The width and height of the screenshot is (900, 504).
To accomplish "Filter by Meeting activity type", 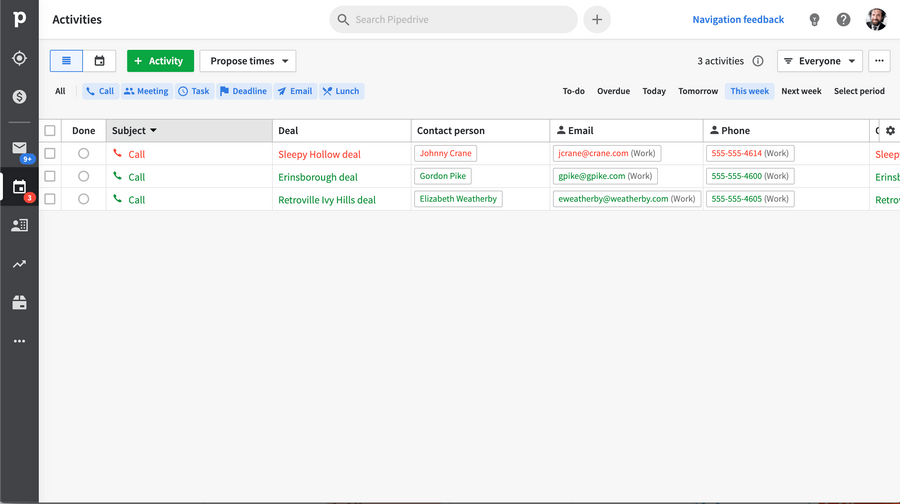I will 147,91.
